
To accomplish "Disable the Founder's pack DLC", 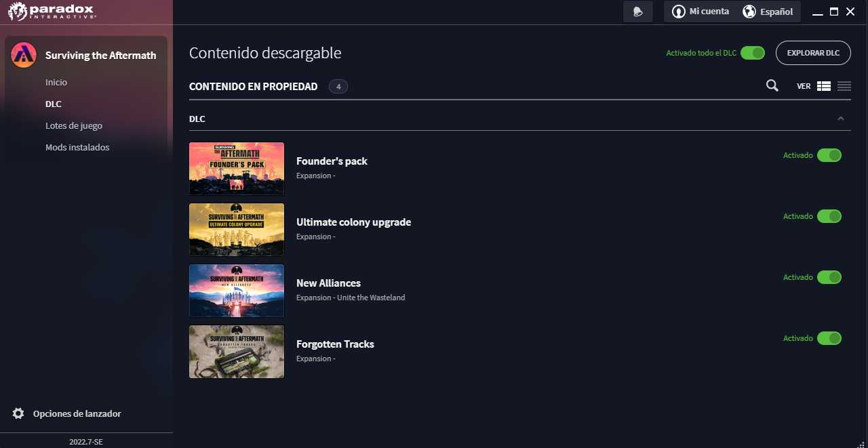I will (829, 155).
